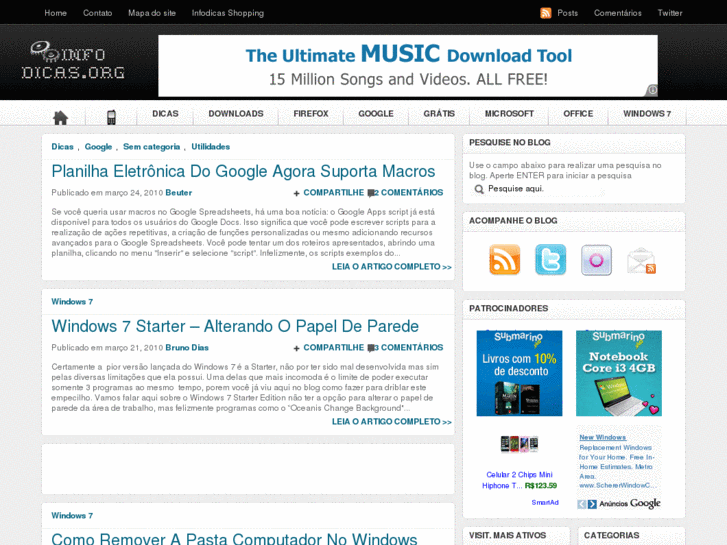Click Compartilhe on the Planilha Eletrônica post
727x545 pixels.
pos(333,192)
